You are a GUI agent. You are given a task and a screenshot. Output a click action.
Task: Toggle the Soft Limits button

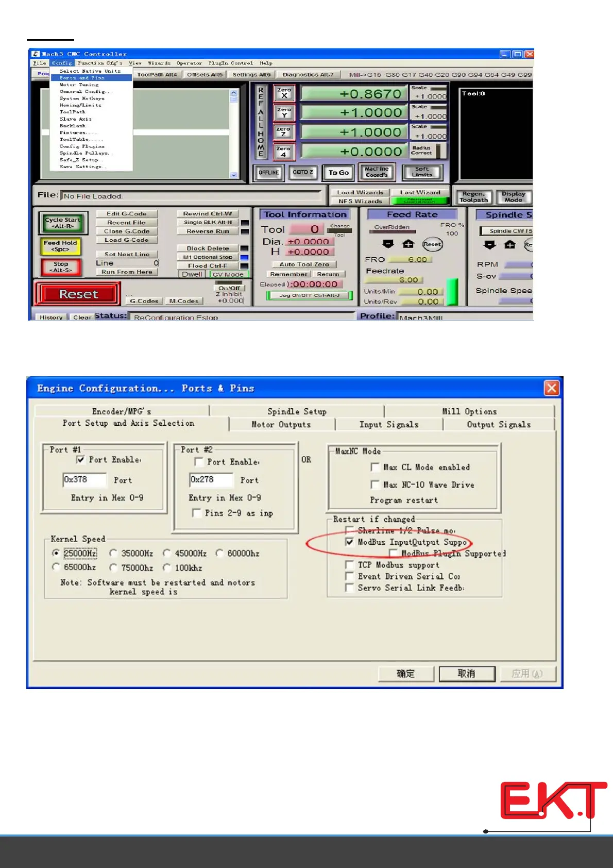422,172
